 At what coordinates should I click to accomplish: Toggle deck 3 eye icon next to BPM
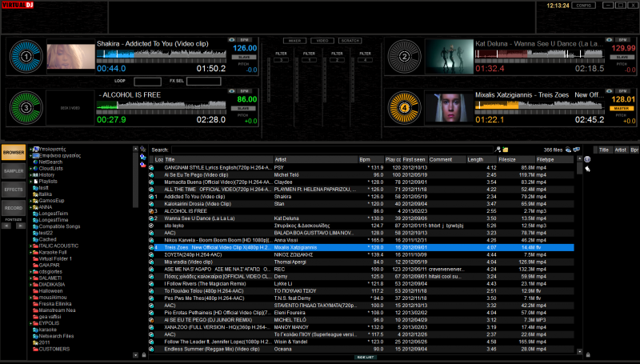coord(232,91)
